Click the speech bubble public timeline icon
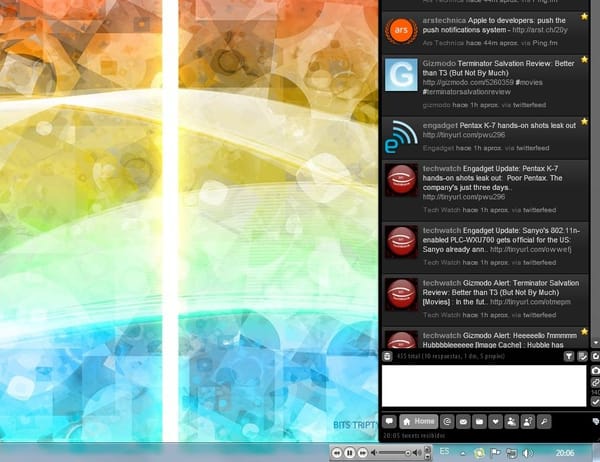The height and width of the screenshot is (462, 600). (x=390, y=421)
